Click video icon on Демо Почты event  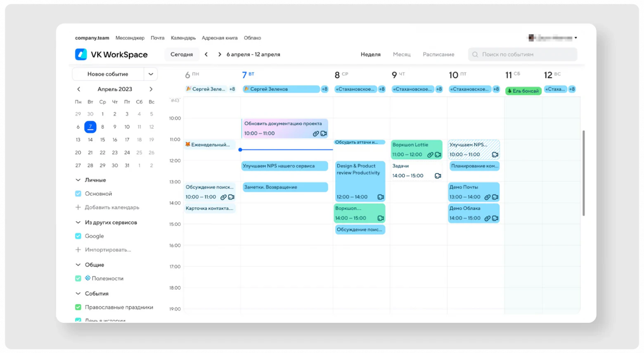click(495, 197)
